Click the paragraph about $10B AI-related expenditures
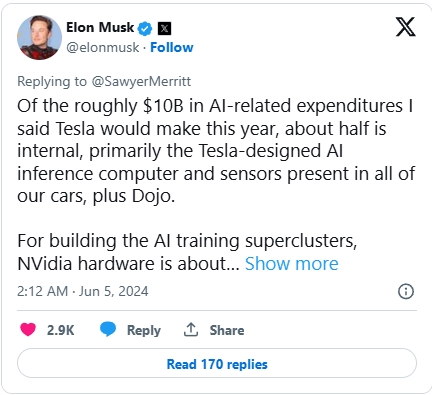The image size is (437, 395). [x=216, y=151]
